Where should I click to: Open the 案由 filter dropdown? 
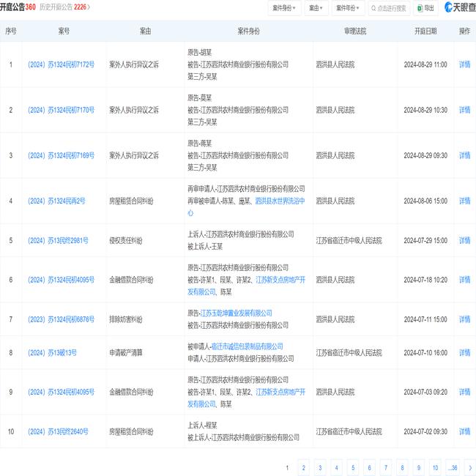[x=316, y=8]
